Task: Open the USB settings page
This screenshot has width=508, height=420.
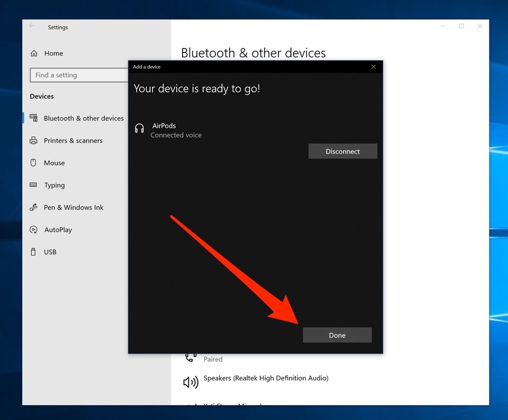Action: pos(50,252)
